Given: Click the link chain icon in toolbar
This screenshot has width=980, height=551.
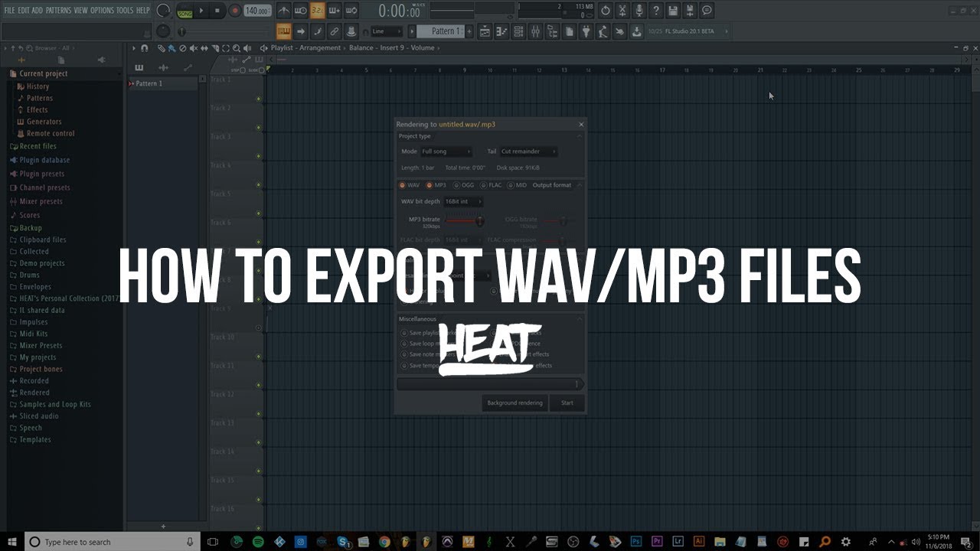Looking at the screenshot, I should 335,31.
